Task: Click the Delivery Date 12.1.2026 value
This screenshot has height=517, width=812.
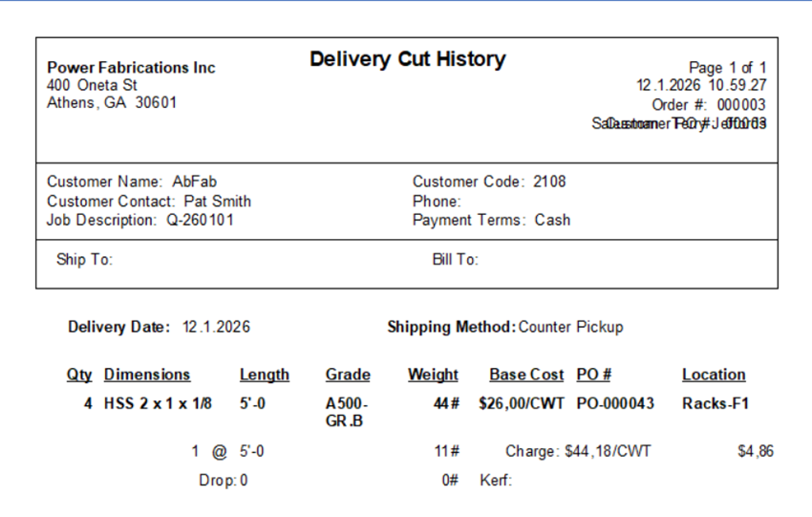Action: (x=217, y=327)
